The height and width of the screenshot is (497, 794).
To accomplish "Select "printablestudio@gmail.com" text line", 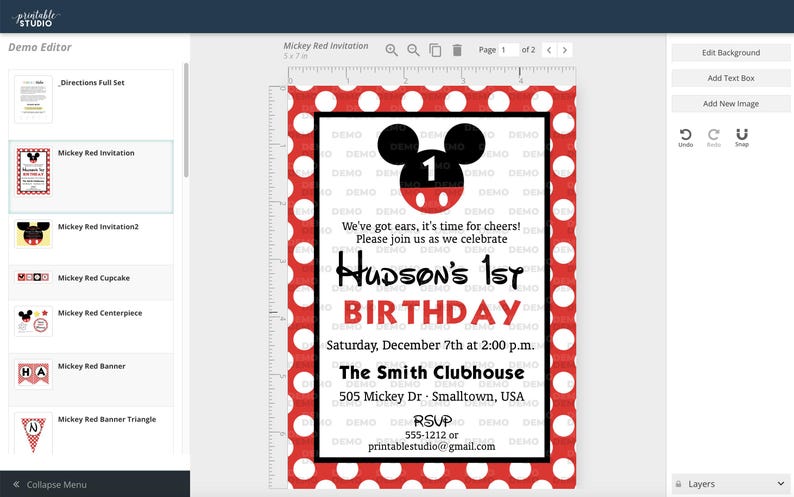I will pos(431,446).
